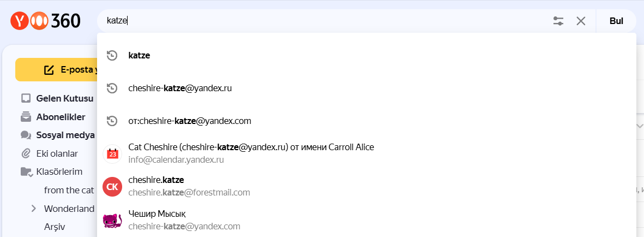This screenshot has width=644, height=237.
Task: Click the calendar icon for Cat Cheshire
Action: (x=112, y=153)
